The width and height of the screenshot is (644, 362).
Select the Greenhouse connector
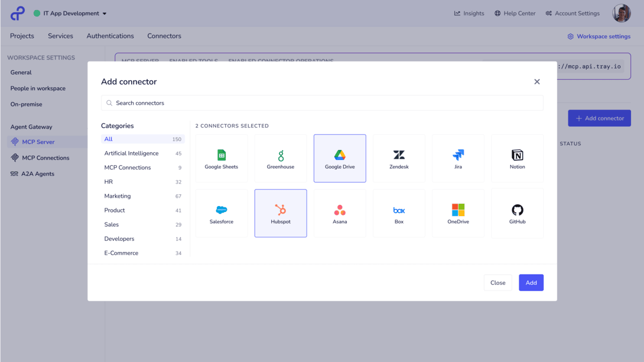pyautogui.click(x=281, y=158)
